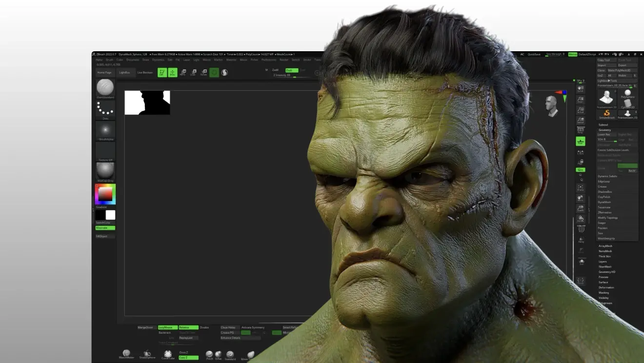Run ZRemesher on the mesh
This screenshot has height=363, width=644.
click(x=605, y=213)
